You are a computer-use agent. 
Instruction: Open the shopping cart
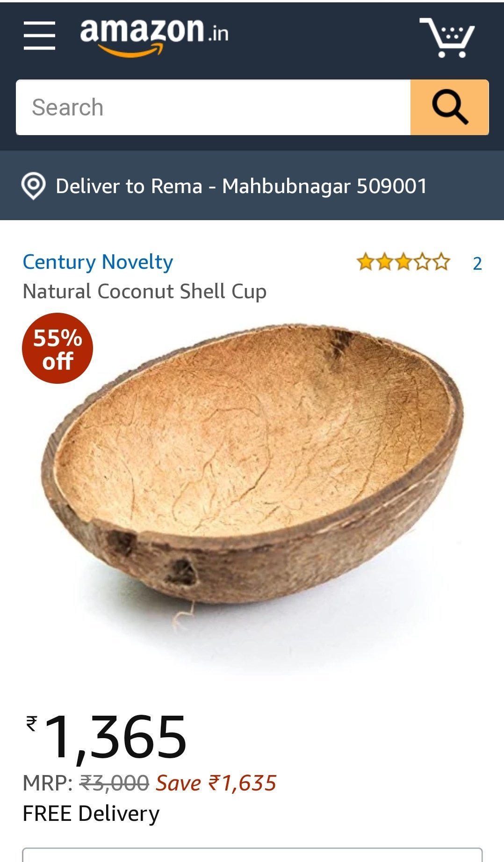(x=447, y=37)
